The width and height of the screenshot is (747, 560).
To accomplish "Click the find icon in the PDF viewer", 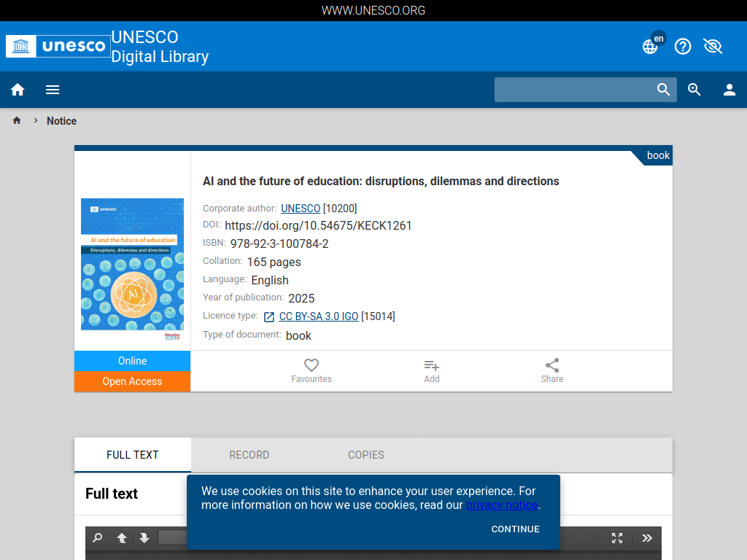I will point(97,537).
